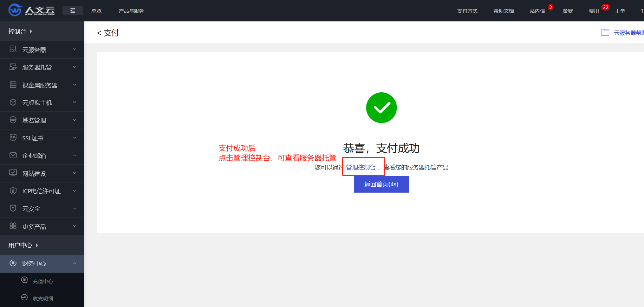Image resolution: width=644 pixels, height=307 pixels.
Task: Expand the ICP电信许可证 chevron
Action: coord(74,191)
